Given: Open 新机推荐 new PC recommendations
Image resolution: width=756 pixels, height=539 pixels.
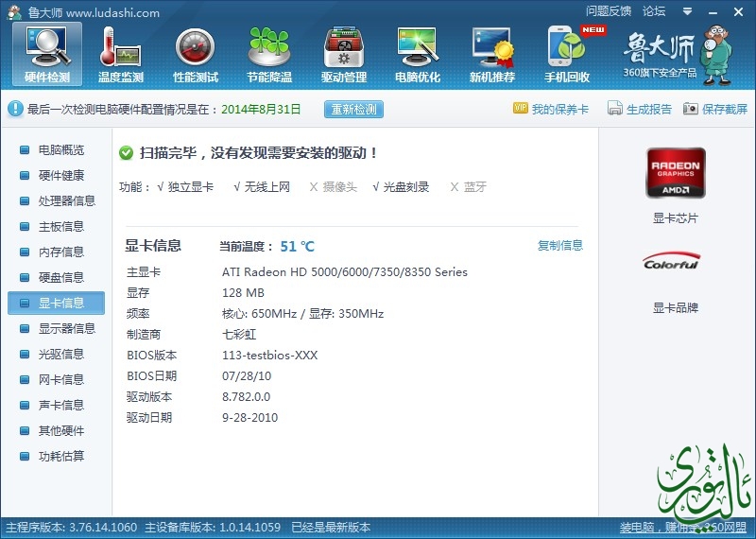Looking at the screenshot, I should 492,54.
